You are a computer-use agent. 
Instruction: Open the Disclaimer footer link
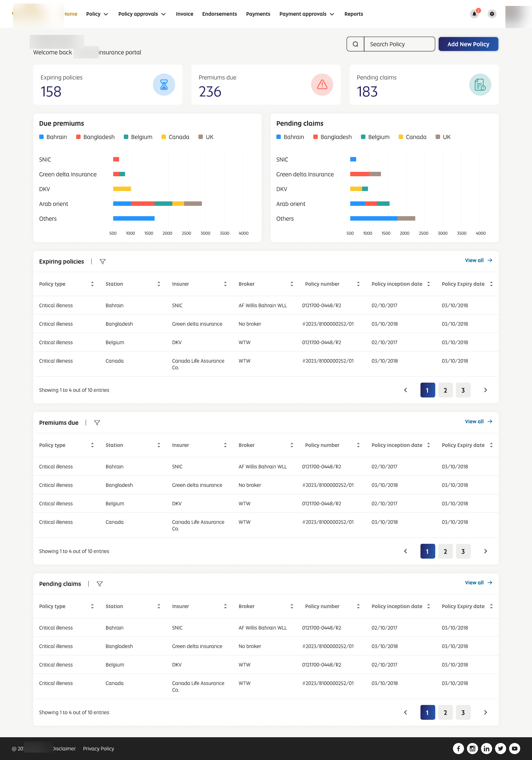[64, 749]
